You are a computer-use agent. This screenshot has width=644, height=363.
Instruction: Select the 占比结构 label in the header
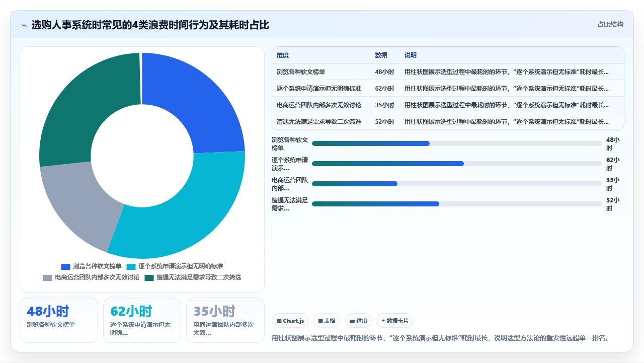(x=610, y=24)
